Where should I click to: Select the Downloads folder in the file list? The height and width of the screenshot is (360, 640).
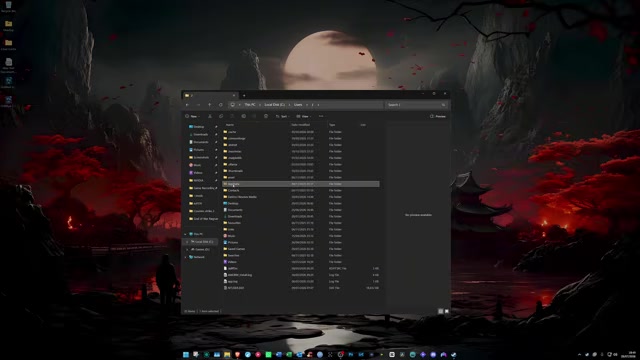click(301, 216)
